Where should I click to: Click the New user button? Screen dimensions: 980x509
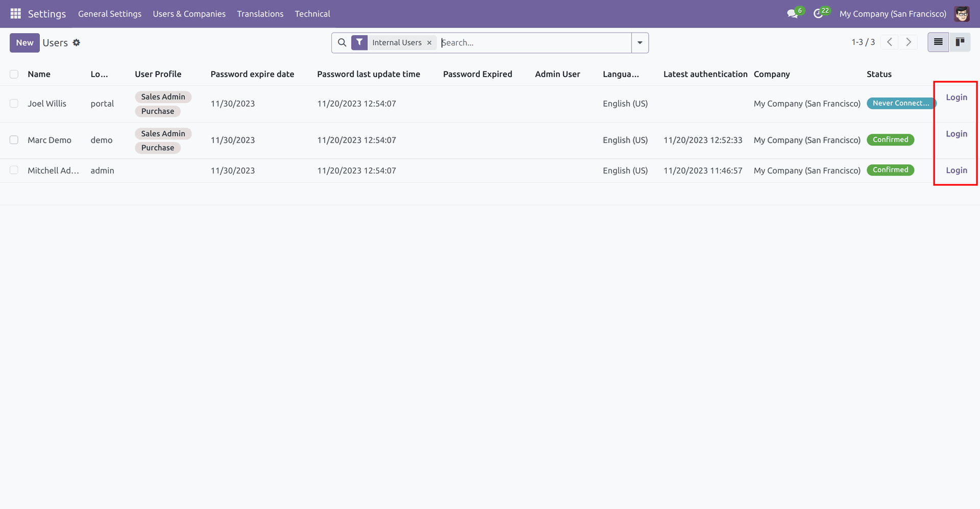[x=24, y=43]
